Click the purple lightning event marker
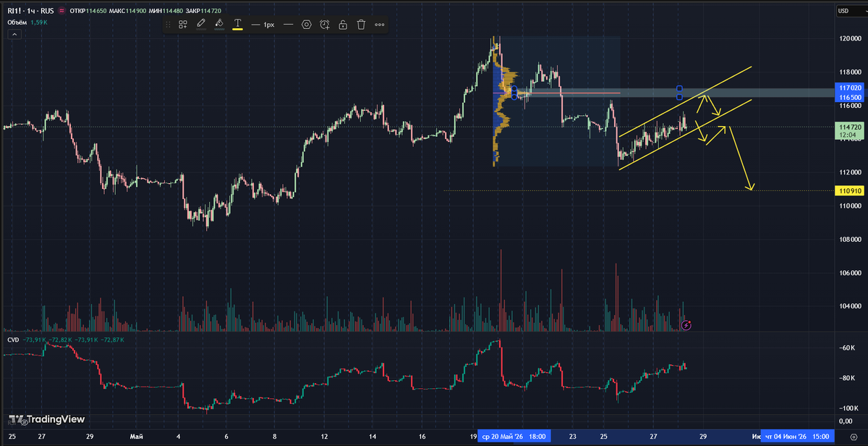 tap(686, 326)
